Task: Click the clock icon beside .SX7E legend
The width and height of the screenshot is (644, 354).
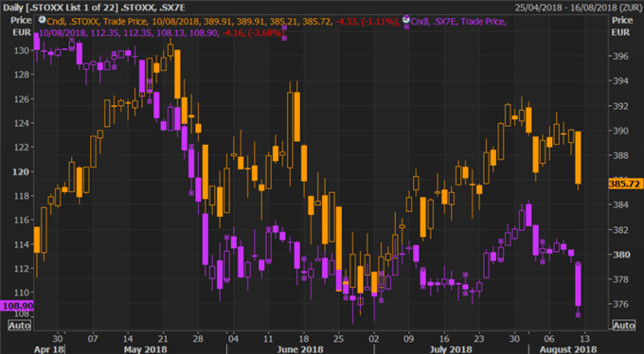Action: point(405,19)
